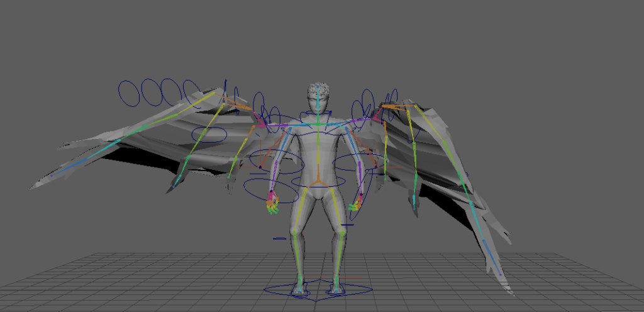Select the blue oval control on screen-left wing surface

pos(209,135)
